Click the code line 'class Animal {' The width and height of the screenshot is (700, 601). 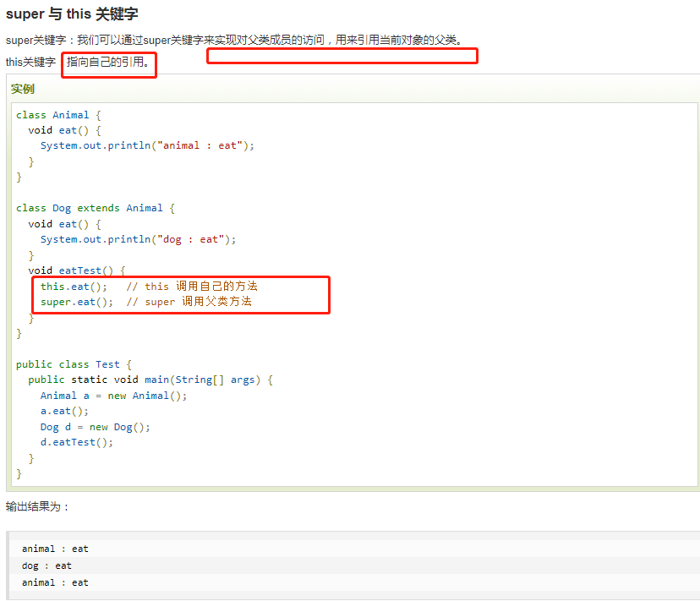[x=58, y=115]
